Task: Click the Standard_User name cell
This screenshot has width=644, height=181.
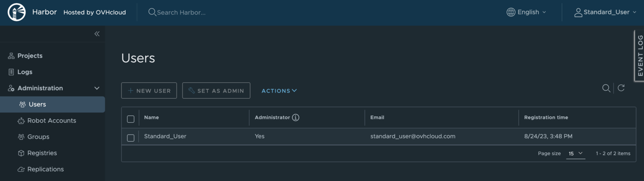Action: [x=165, y=137]
